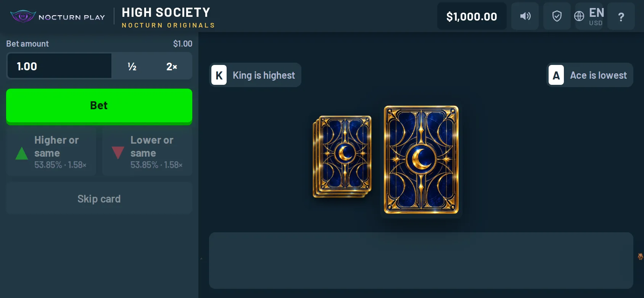Halve the bet with ½ button
Screen dimensions: 644x298
point(132,66)
